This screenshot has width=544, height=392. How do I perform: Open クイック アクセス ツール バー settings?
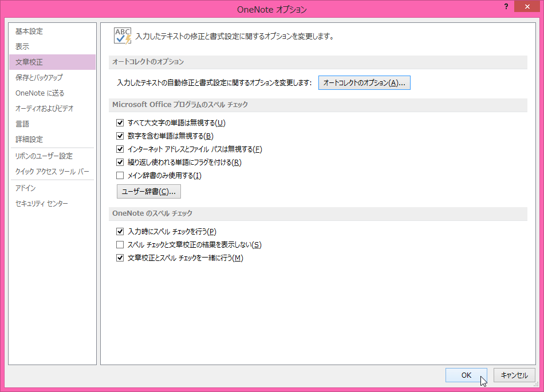click(x=52, y=172)
